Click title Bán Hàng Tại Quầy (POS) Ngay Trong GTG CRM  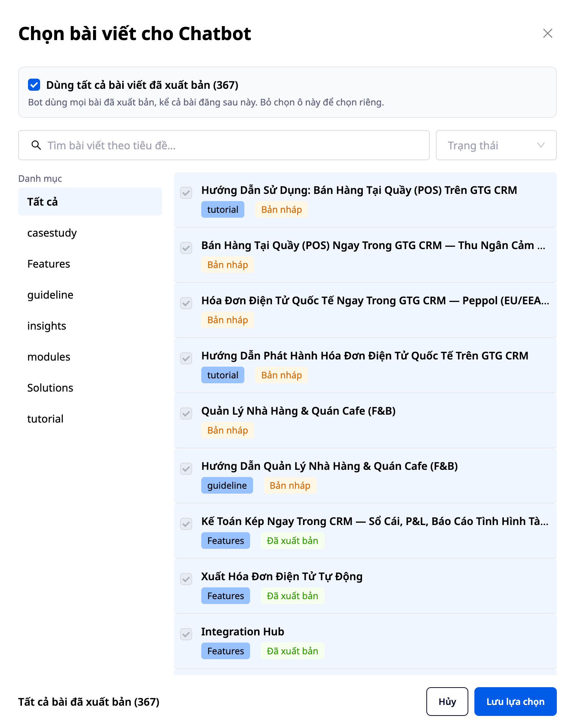(373, 245)
